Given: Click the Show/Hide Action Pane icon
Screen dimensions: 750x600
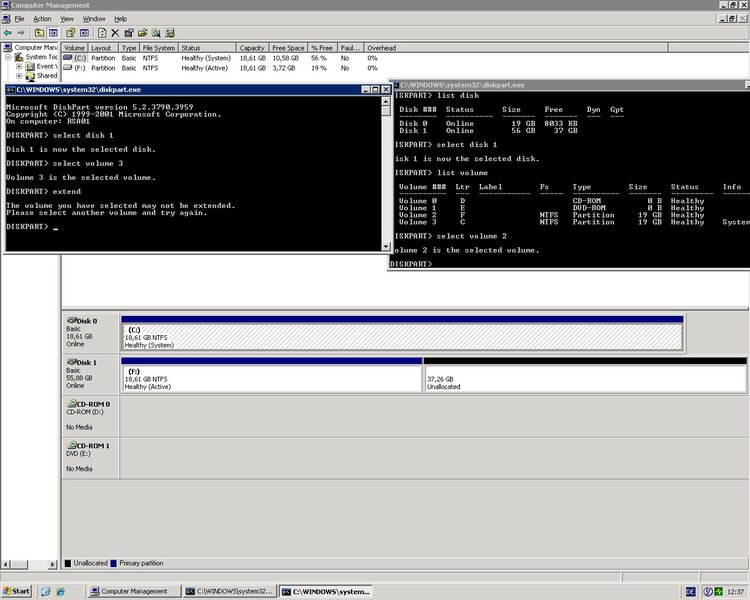Looking at the screenshot, I should click(x=85, y=33).
